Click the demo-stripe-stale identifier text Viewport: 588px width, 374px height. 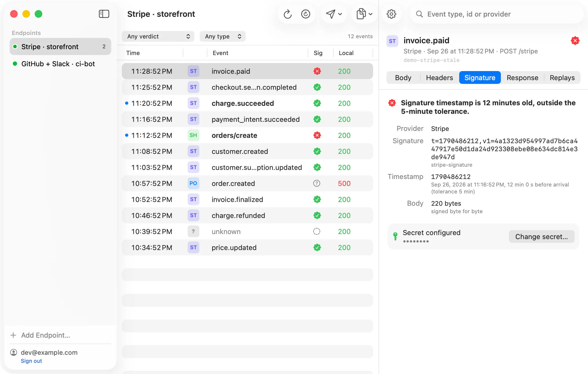click(431, 60)
